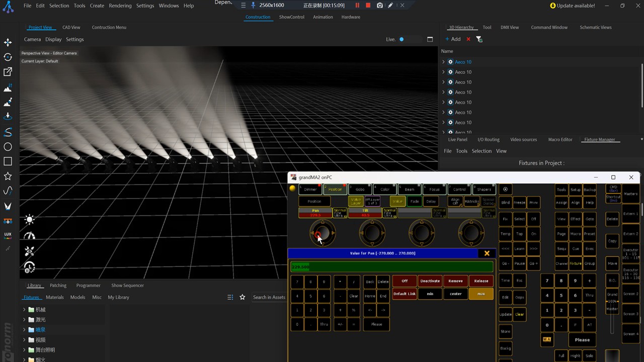Click the hierarchy filter funnel icon
This screenshot has height=362, width=644.
(479, 39)
